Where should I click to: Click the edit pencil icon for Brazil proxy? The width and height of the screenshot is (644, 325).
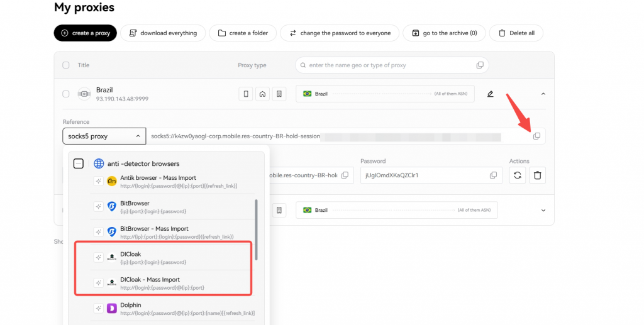click(491, 94)
